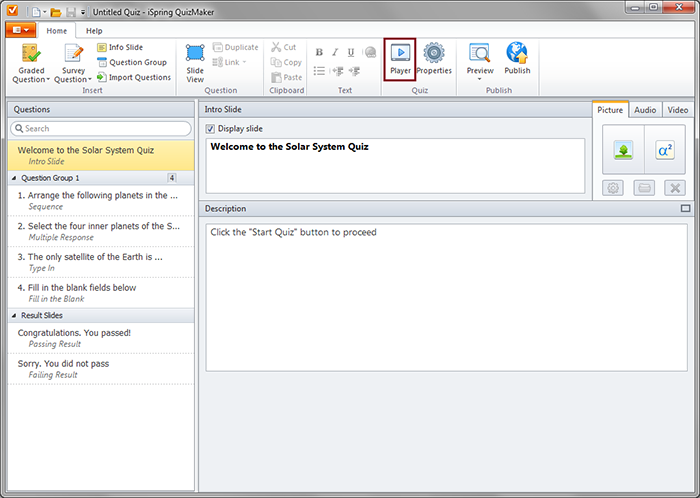Add a new Question Group

tap(132, 62)
